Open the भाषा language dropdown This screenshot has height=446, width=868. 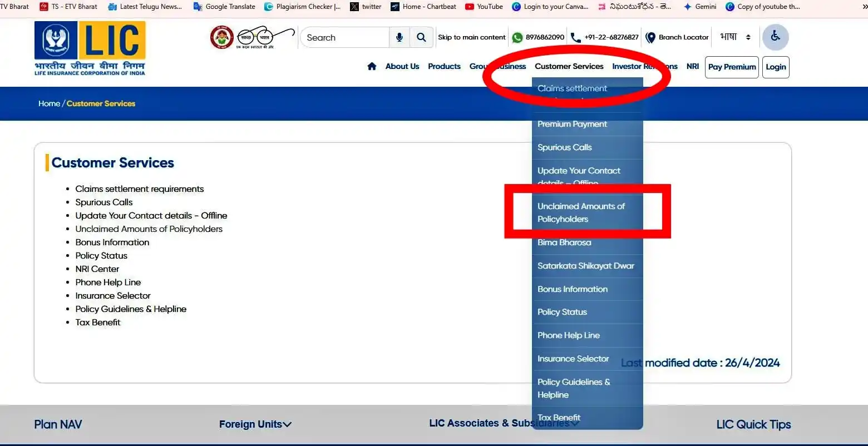coord(736,37)
